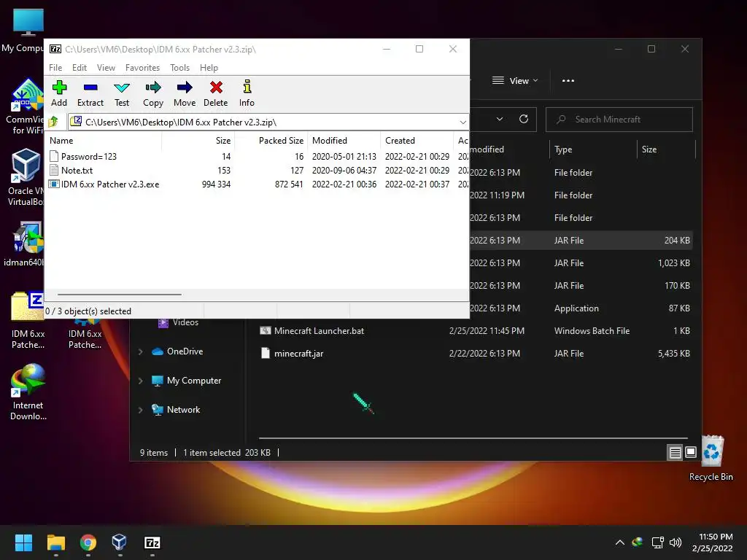Open the Favorites menu
Viewport: 747px width, 560px height.
pos(142,68)
